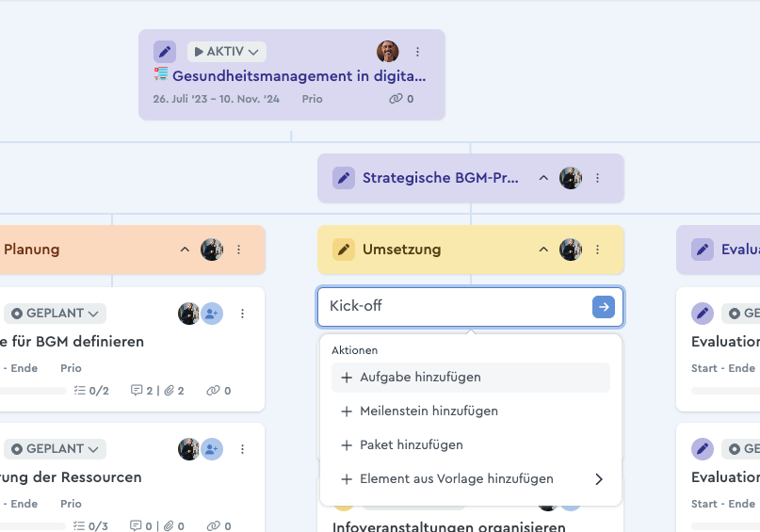Open the GEPLANT status dropdown on the BGM definieren task

pyautogui.click(x=55, y=314)
